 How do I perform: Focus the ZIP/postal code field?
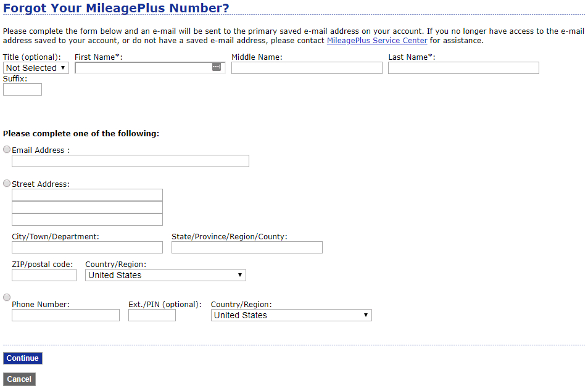click(44, 275)
